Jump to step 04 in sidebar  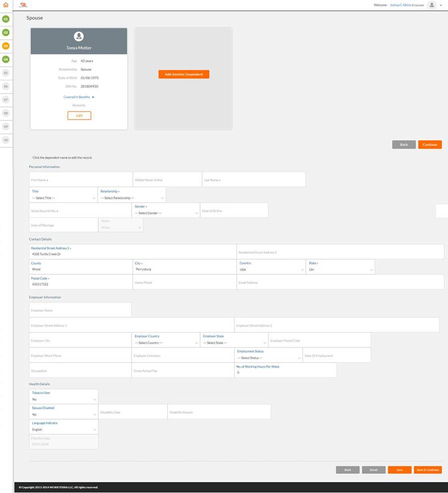(6, 60)
